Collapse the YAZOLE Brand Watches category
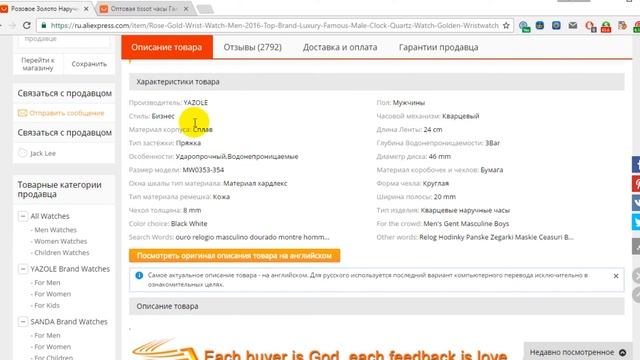Viewport: 640px width, 360px height. tap(23, 269)
